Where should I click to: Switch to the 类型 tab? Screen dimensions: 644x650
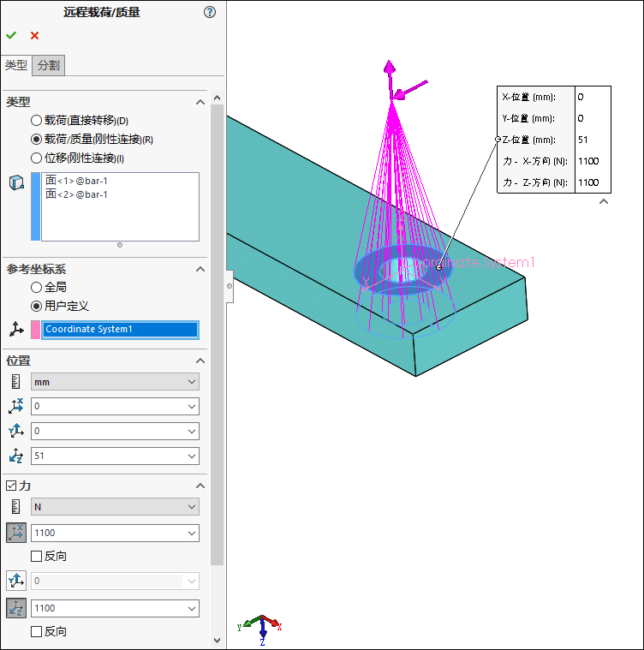click(x=16, y=65)
